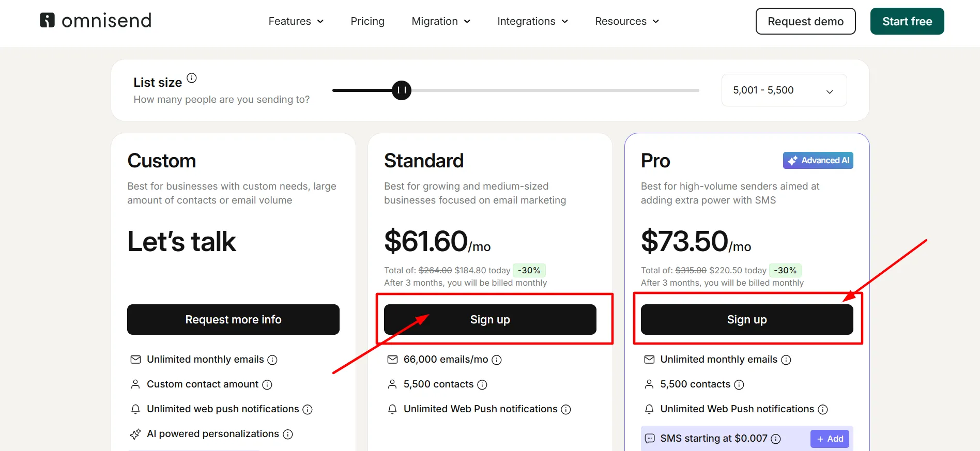Click info icon beside SMS starting at $0.007
Viewport: 980px width, 451px height.
tap(776, 439)
